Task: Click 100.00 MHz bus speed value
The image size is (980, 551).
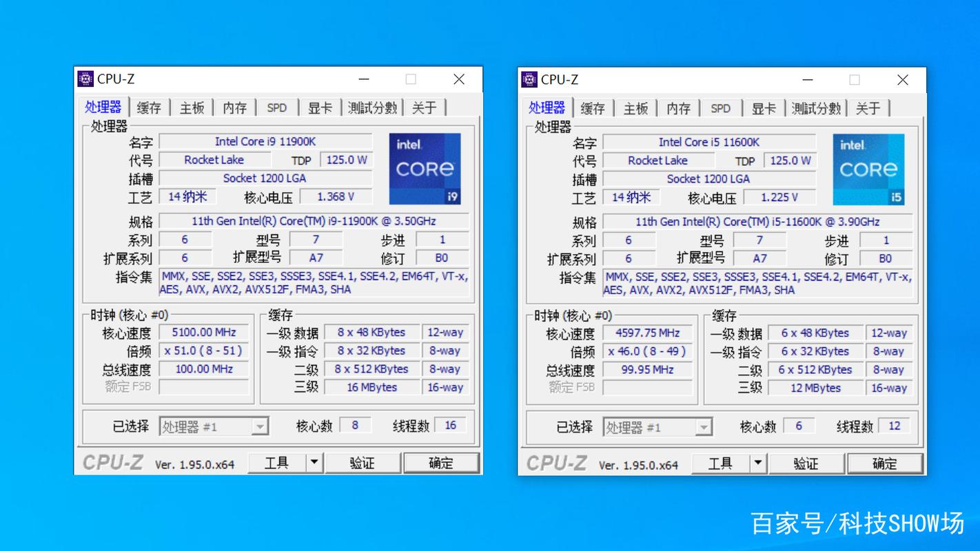Action: click(204, 368)
